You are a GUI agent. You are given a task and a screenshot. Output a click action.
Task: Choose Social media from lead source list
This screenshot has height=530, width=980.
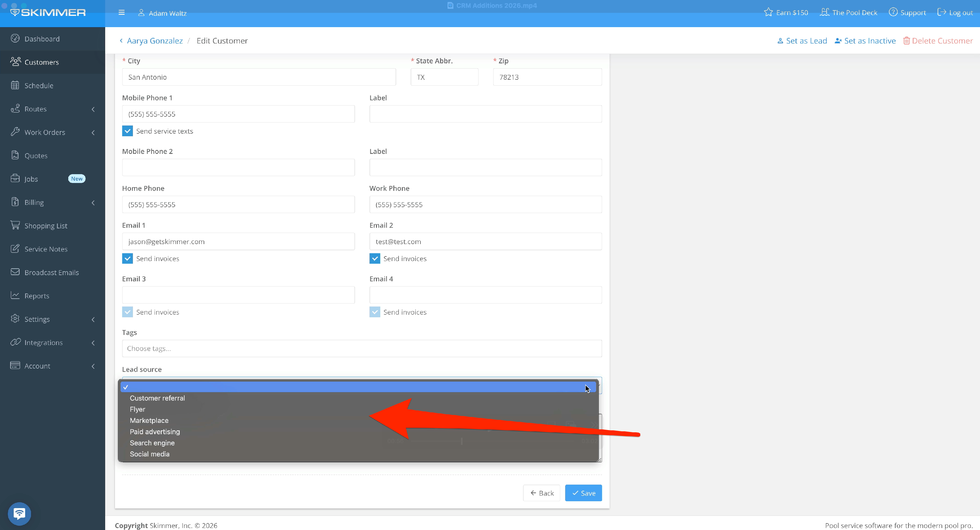click(150, 454)
